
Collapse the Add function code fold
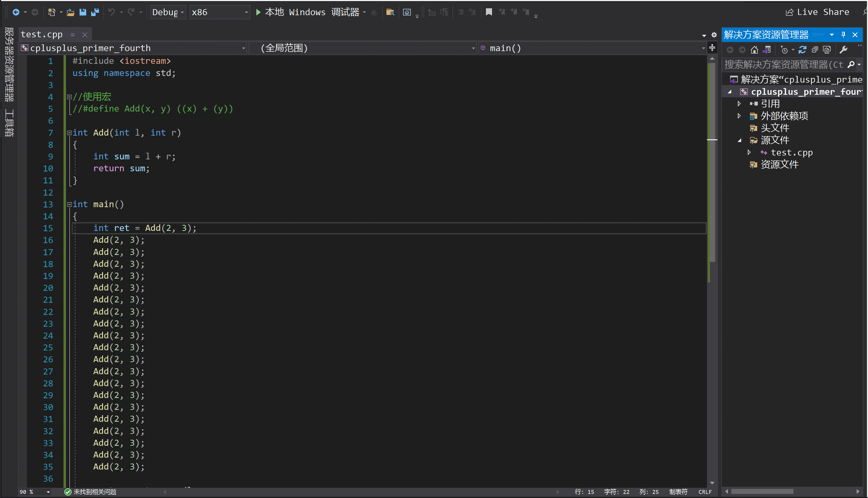69,133
